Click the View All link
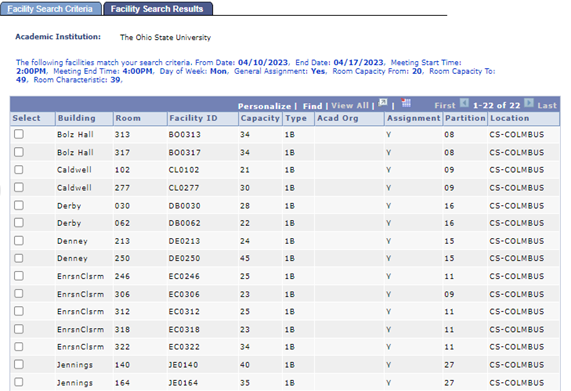Viewport: 571px width, 391px height. click(350, 106)
